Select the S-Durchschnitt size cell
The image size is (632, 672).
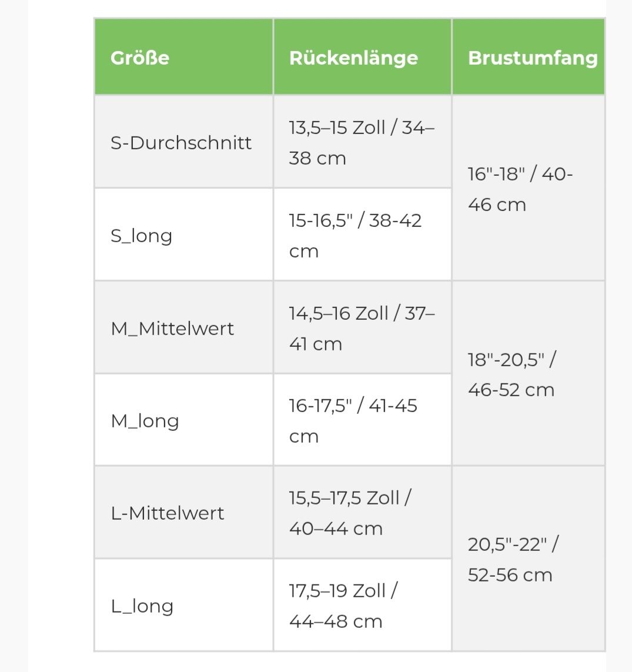(x=183, y=142)
